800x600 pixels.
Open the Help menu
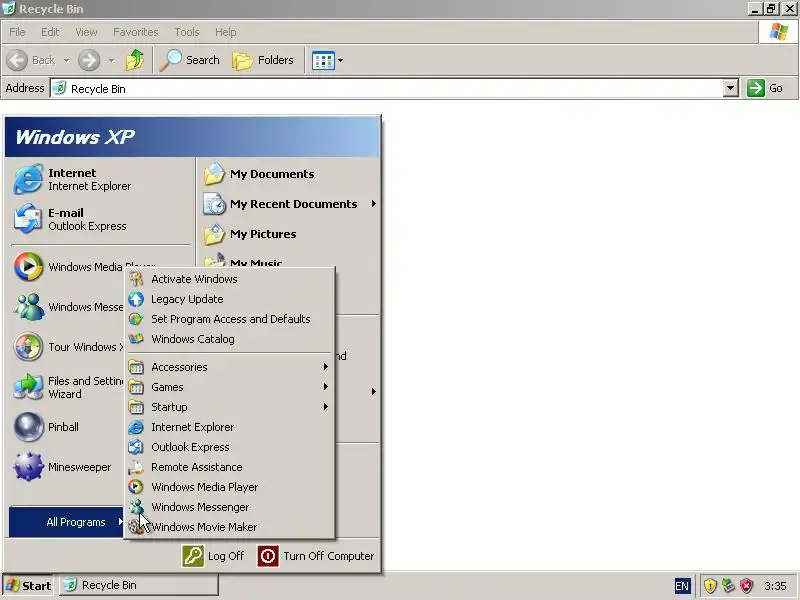coord(226,32)
